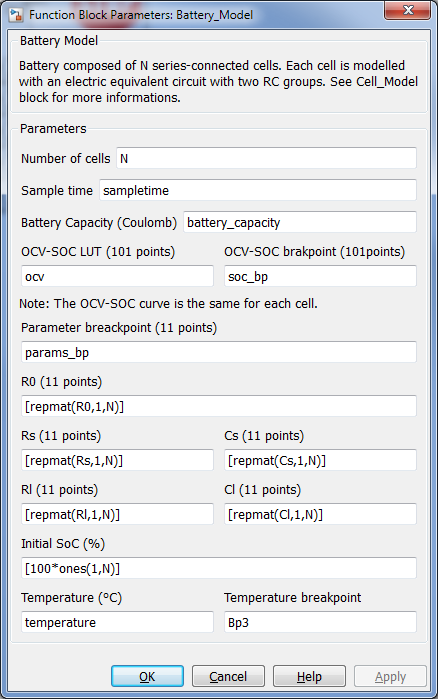438x699 pixels.
Task: Focus the Parameter breackpoint params_bp field
Action: pyautogui.click(x=219, y=352)
